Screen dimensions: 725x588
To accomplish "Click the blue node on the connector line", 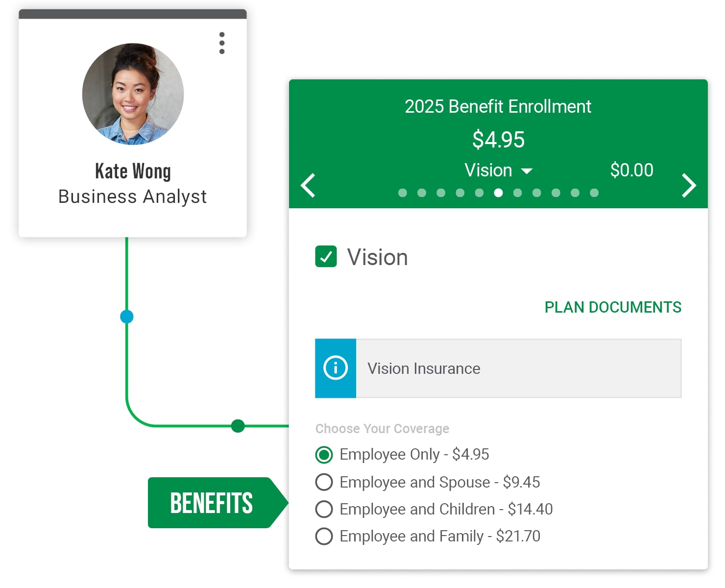I will (x=127, y=317).
